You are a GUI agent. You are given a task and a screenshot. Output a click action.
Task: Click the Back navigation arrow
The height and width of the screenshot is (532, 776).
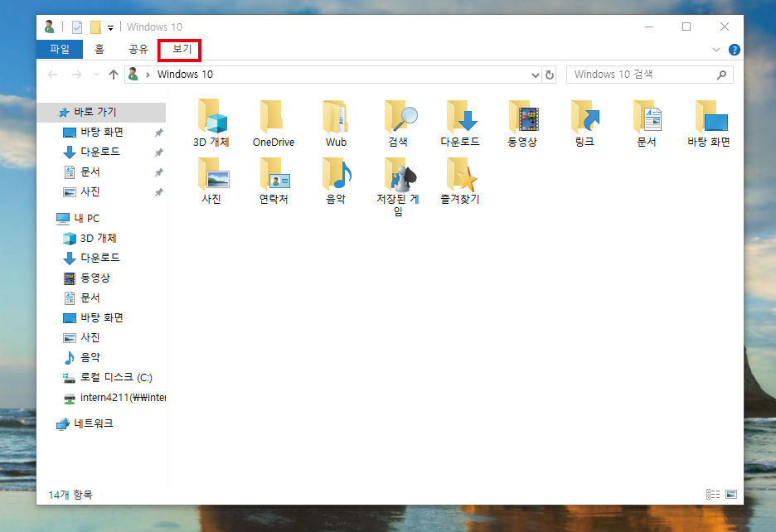point(52,75)
